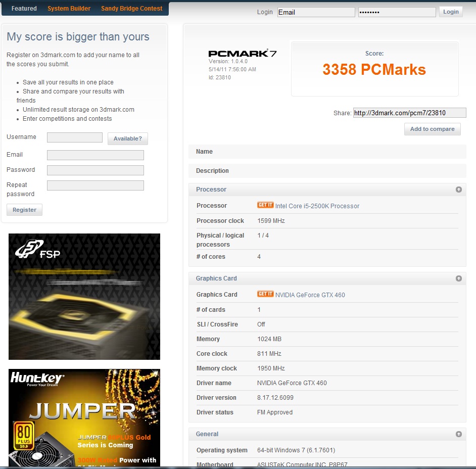Click the GET IT badge next to Intel Core i5-2500K
The width and height of the screenshot is (476, 469).
tap(265, 205)
